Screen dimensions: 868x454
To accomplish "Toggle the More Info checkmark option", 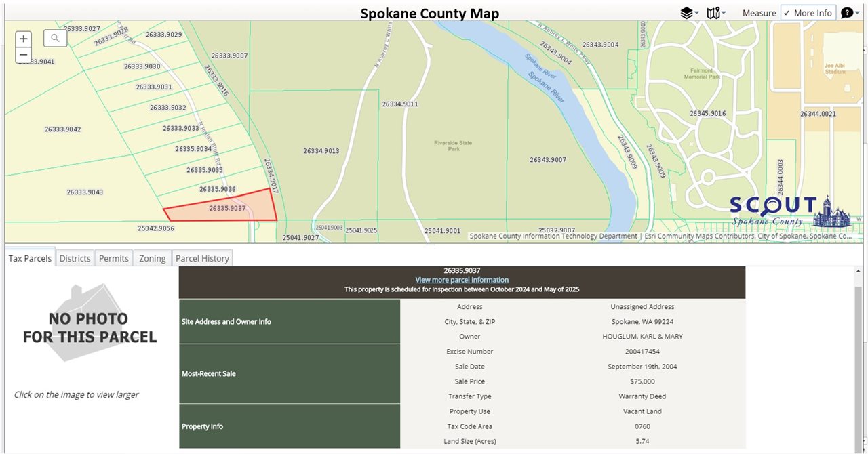I will 808,13.
